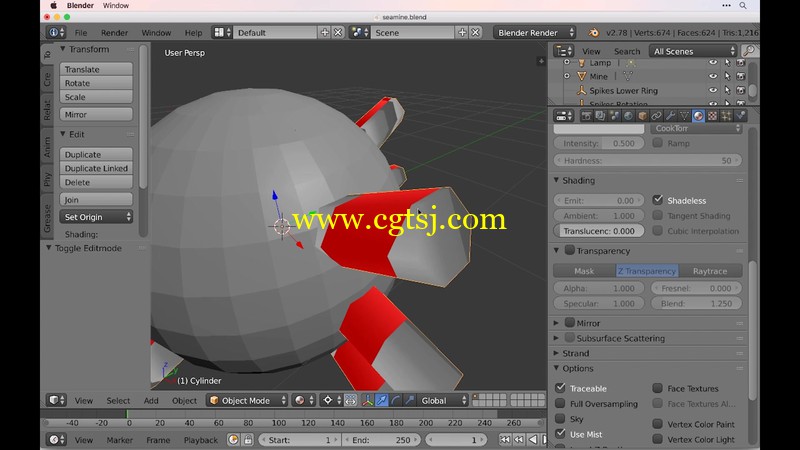Enable Full Oversampling checkbox
The width and height of the screenshot is (800, 450).
(560, 403)
